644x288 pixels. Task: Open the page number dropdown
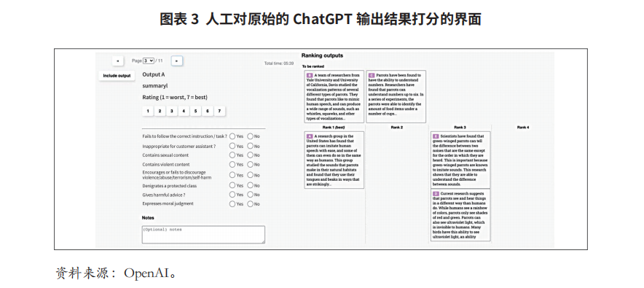click(149, 61)
